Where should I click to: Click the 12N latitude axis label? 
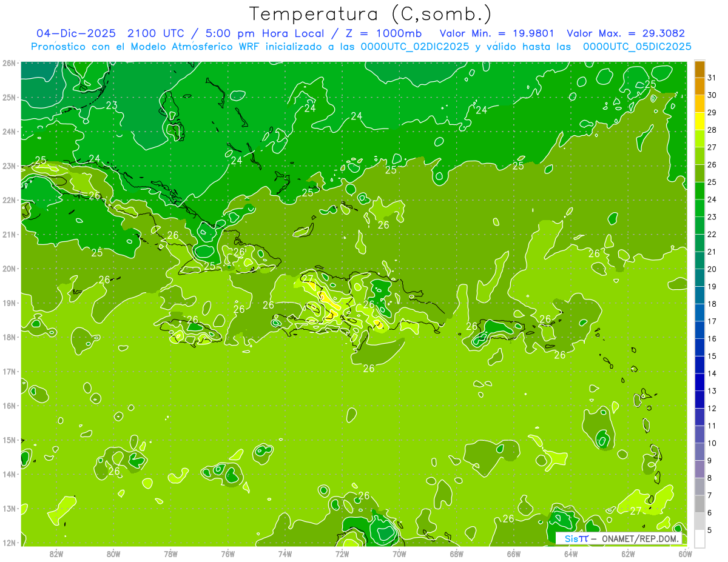pyautogui.click(x=8, y=543)
